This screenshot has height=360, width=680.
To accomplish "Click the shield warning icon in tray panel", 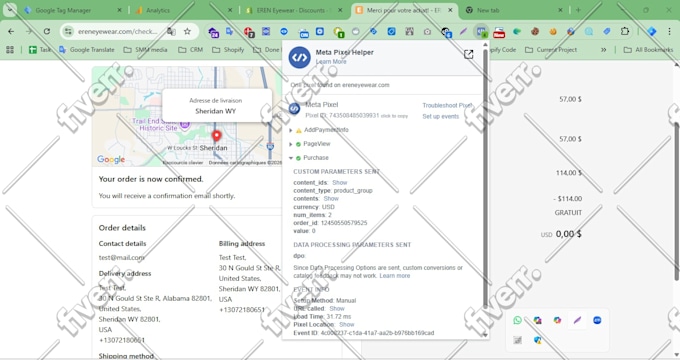I will coord(537,340).
